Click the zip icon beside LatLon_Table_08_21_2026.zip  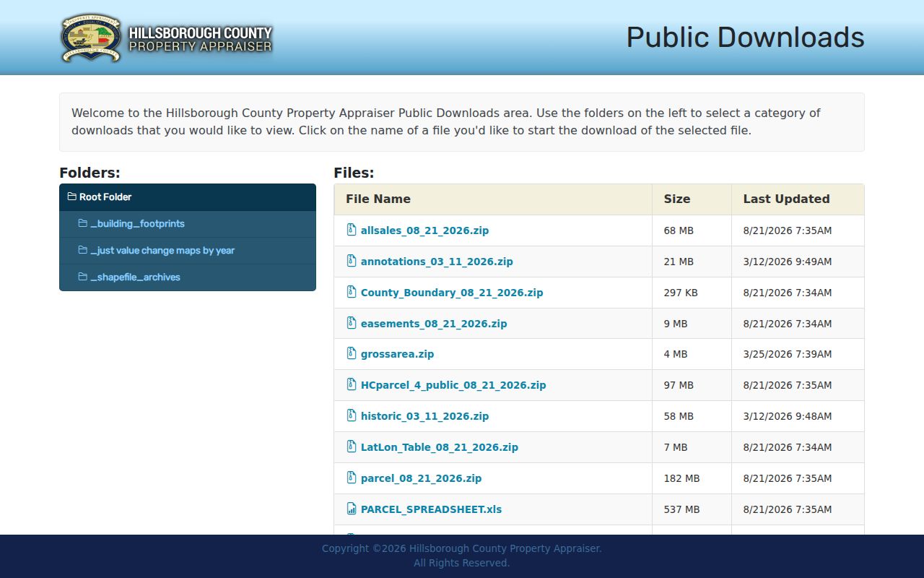[x=352, y=447]
